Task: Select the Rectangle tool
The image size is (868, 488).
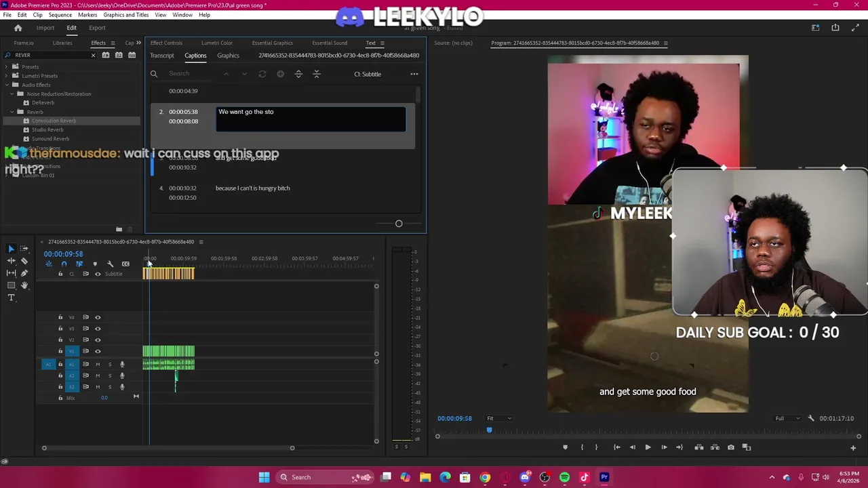Action: pos(11,285)
